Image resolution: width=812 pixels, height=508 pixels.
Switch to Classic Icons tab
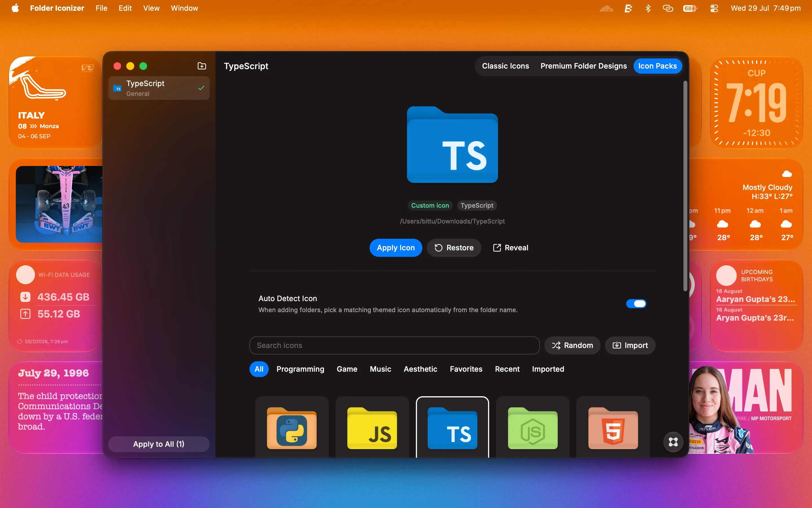click(x=505, y=66)
